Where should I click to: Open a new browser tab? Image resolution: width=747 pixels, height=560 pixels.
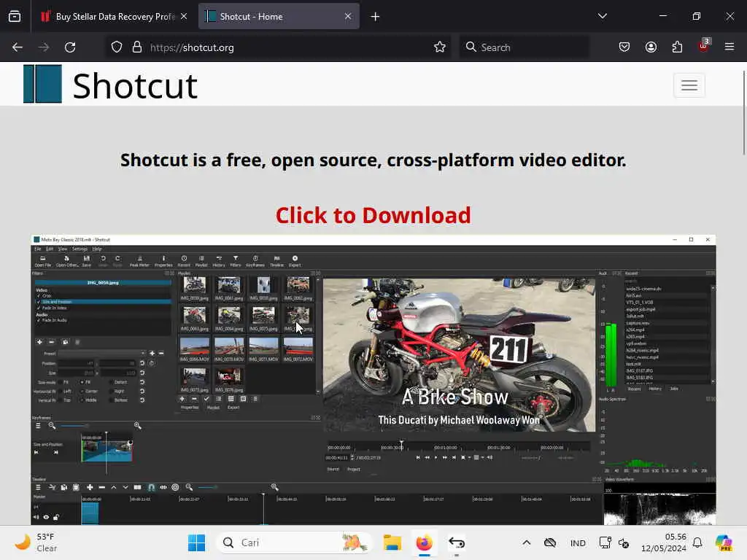point(376,17)
